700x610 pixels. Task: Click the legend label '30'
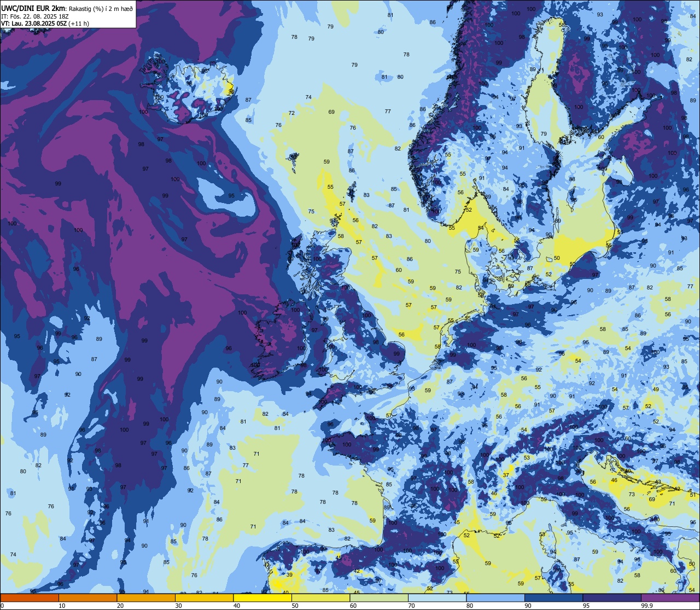point(178,606)
